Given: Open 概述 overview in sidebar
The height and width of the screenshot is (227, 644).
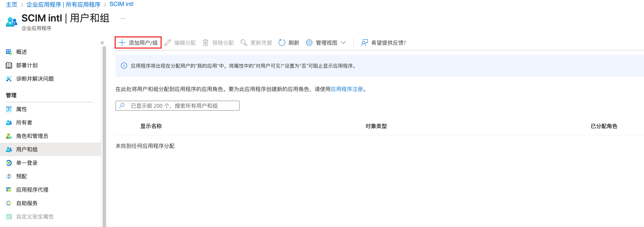Looking at the screenshot, I should tap(22, 52).
